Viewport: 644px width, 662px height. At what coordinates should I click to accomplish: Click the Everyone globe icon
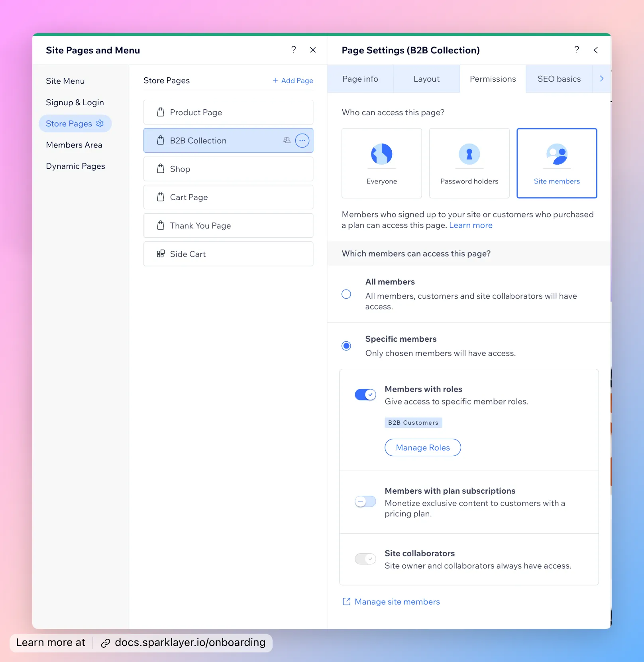pyautogui.click(x=382, y=154)
